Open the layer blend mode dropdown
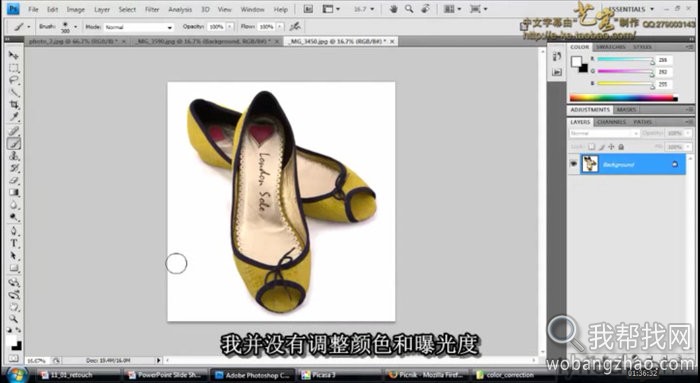 click(604, 133)
